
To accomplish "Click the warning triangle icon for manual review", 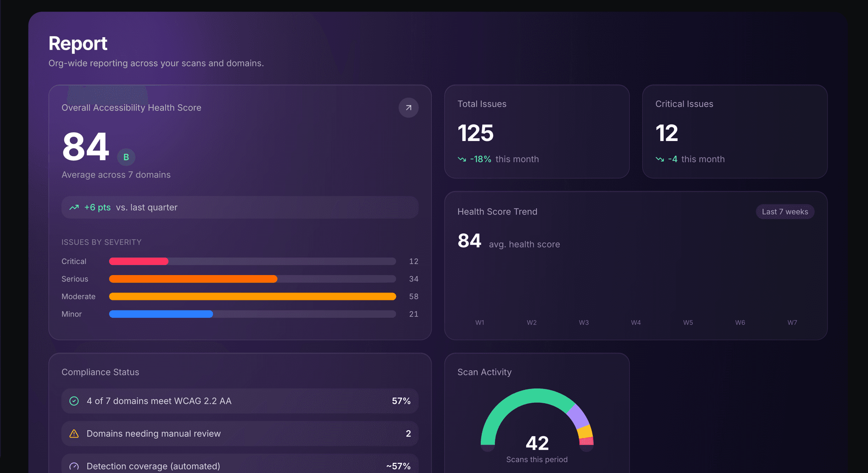I will click(74, 434).
